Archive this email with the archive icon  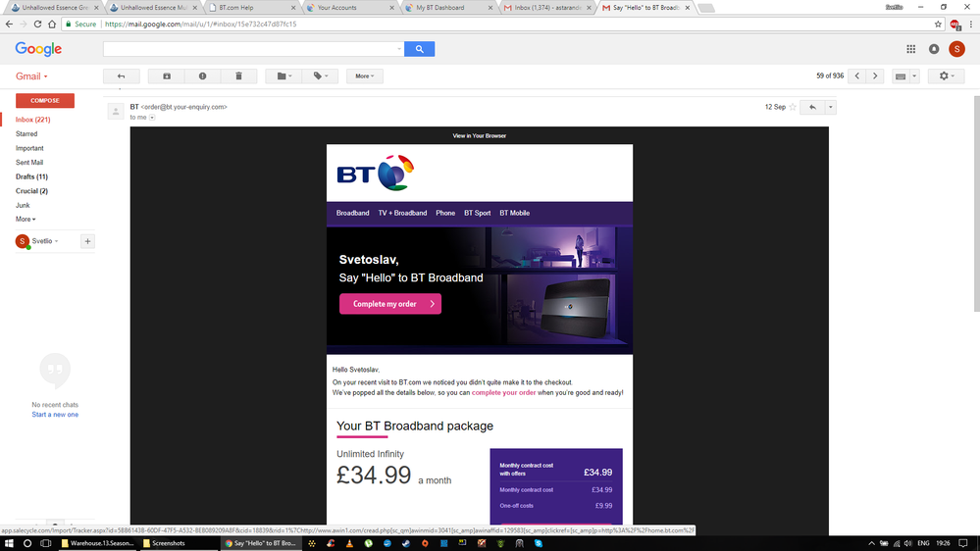167,76
